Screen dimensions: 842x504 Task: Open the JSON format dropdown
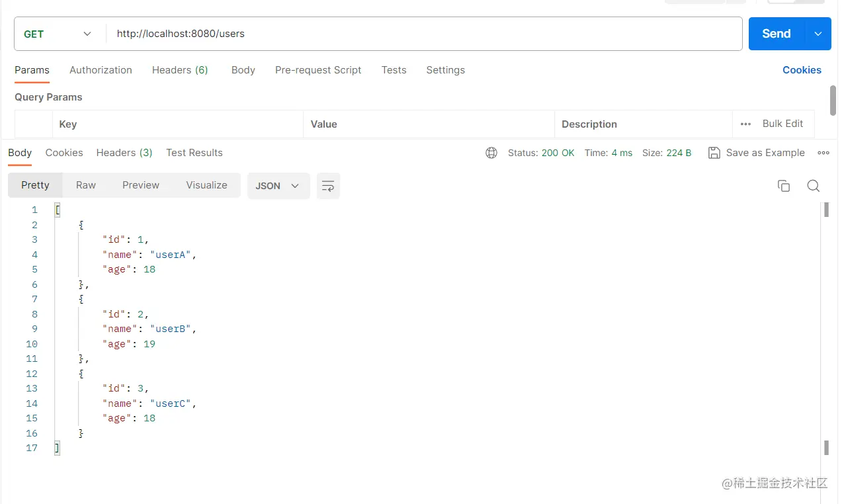tap(278, 186)
